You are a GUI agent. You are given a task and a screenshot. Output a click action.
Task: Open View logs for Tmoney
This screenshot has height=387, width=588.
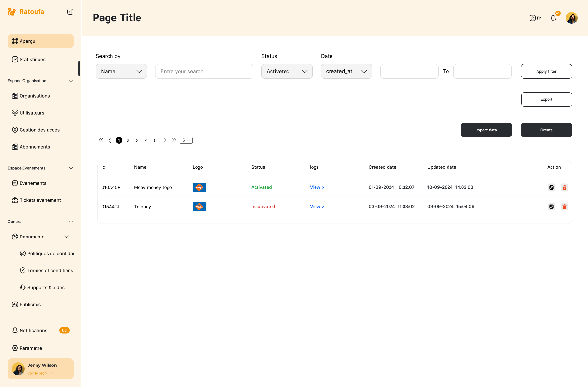(x=316, y=206)
